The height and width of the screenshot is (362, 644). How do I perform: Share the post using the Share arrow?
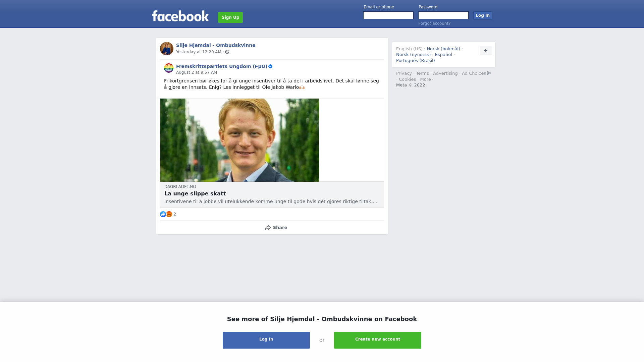coord(276,228)
